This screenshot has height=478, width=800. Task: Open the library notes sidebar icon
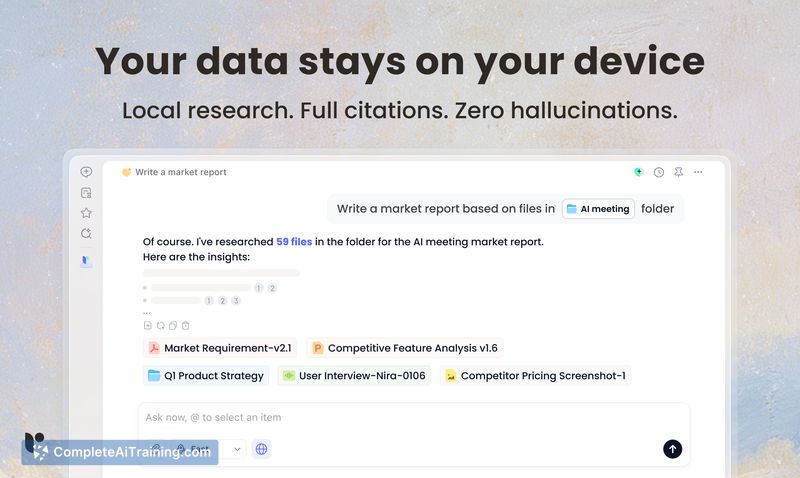tap(86, 193)
